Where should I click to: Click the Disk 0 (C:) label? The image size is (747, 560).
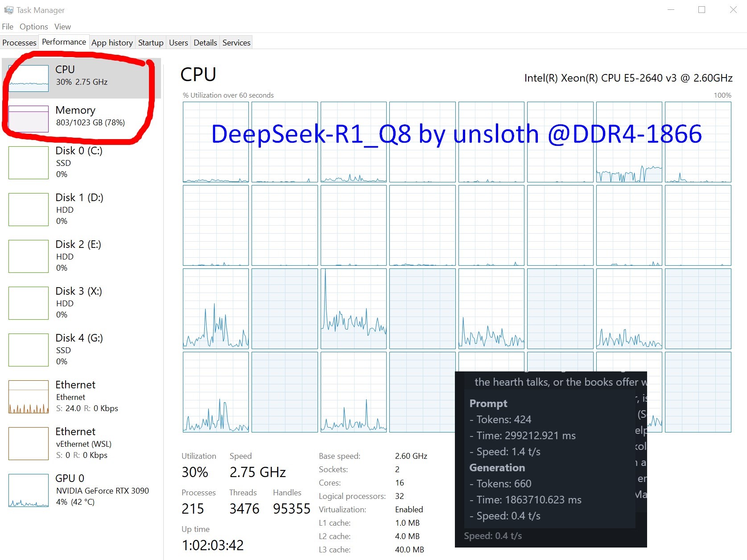(79, 151)
